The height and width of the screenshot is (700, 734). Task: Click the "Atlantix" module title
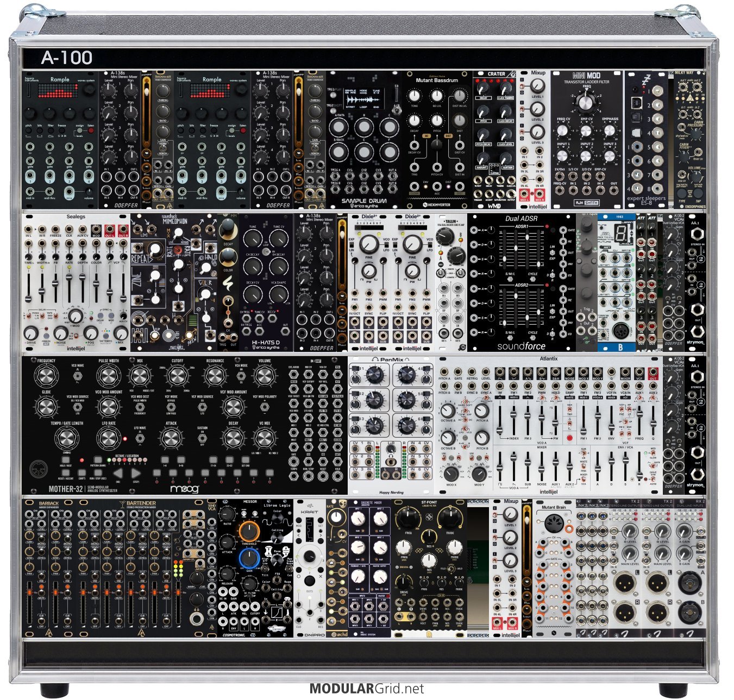coord(549,358)
